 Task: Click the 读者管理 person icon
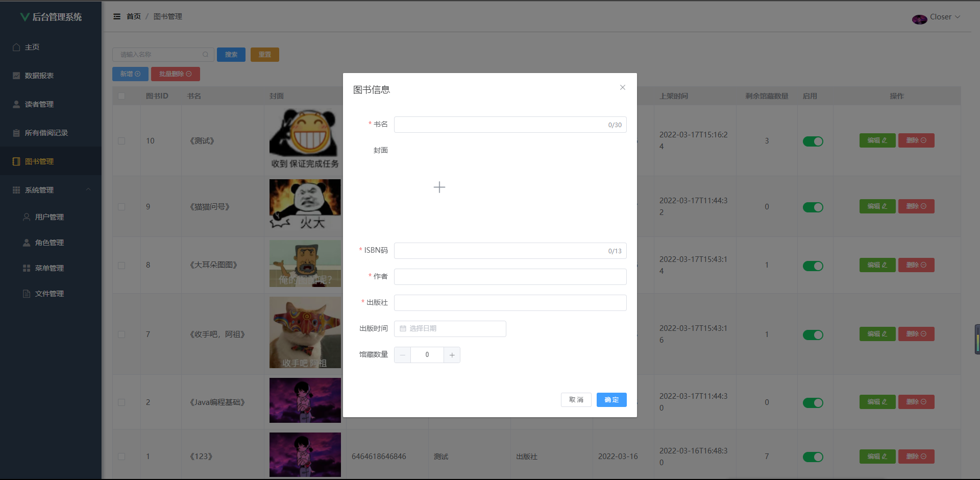tap(16, 104)
